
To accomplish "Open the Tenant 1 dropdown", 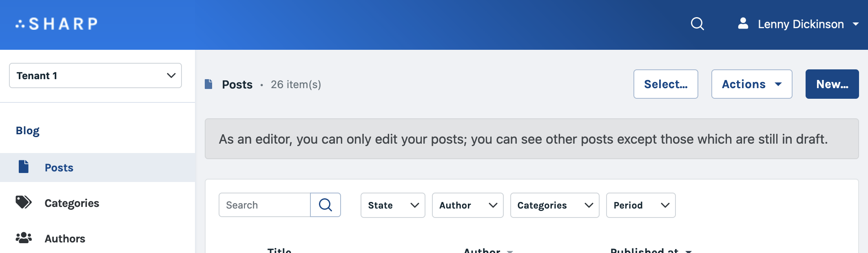I will coord(95,75).
